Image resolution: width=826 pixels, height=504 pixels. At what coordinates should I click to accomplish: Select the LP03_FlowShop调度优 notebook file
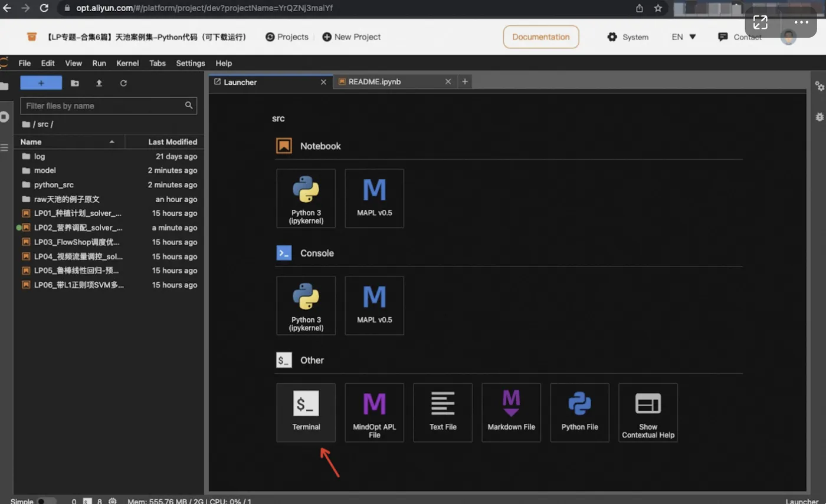pyautogui.click(x=109, y=242)
